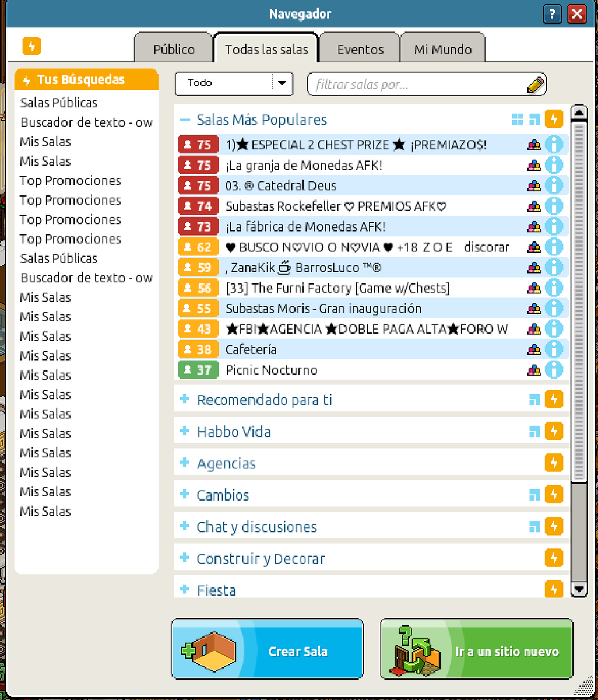Expand the Chat y discusiones section
The width and height of the screenshot is (598, 700).
point(185,526)
